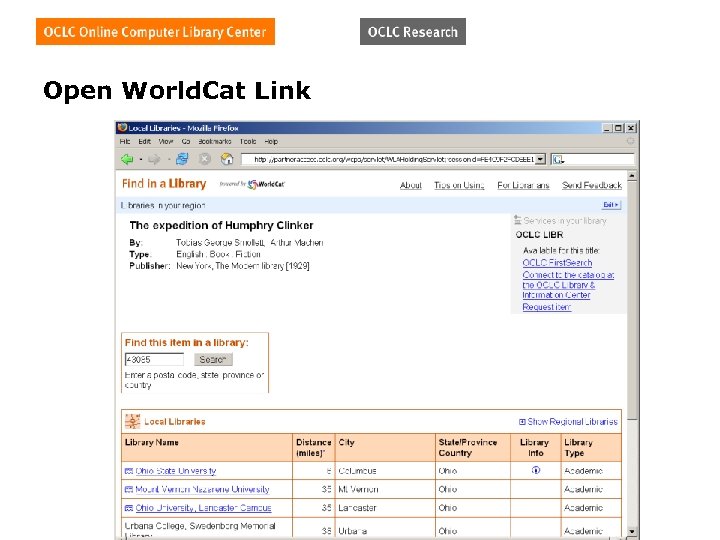Open the back button history dropdown arrow
720x540 pixels.
[x=141, y=159]
